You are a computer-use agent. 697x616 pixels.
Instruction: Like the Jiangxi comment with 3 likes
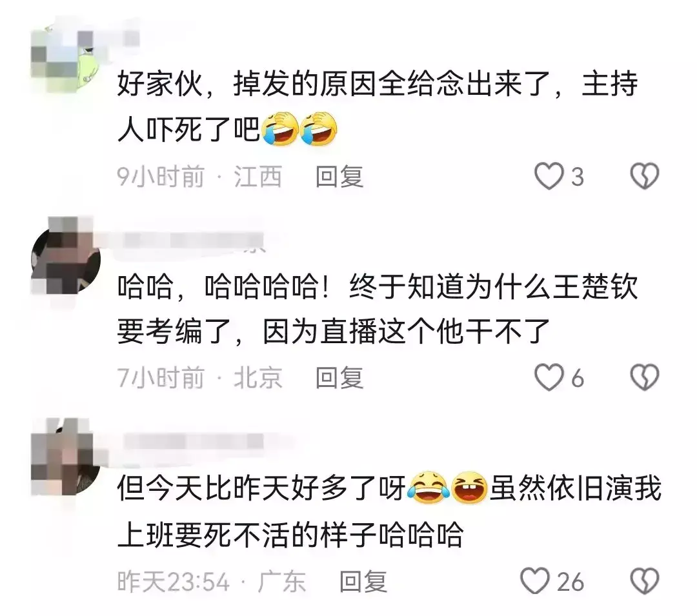coord(549,176)
